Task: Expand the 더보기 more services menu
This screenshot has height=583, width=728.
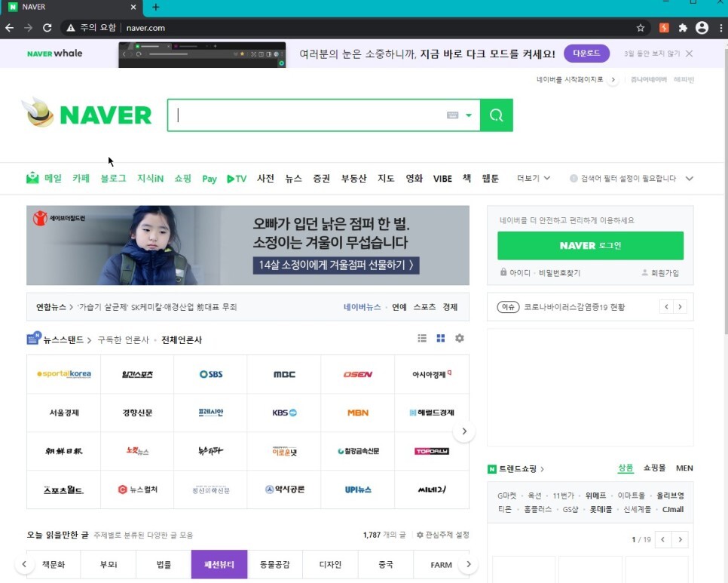Action: (534, 179)
